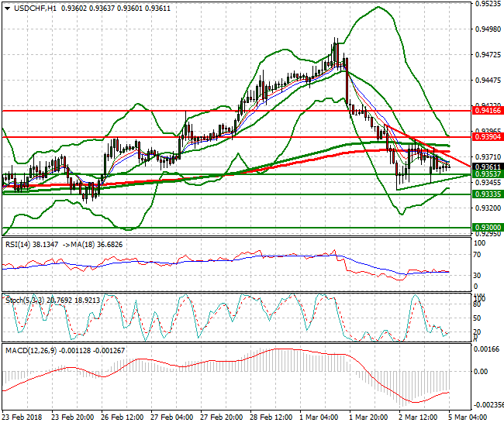Click the 0.94166 red price level label
This screenshot has width=504, height=426.
[488, 111]
